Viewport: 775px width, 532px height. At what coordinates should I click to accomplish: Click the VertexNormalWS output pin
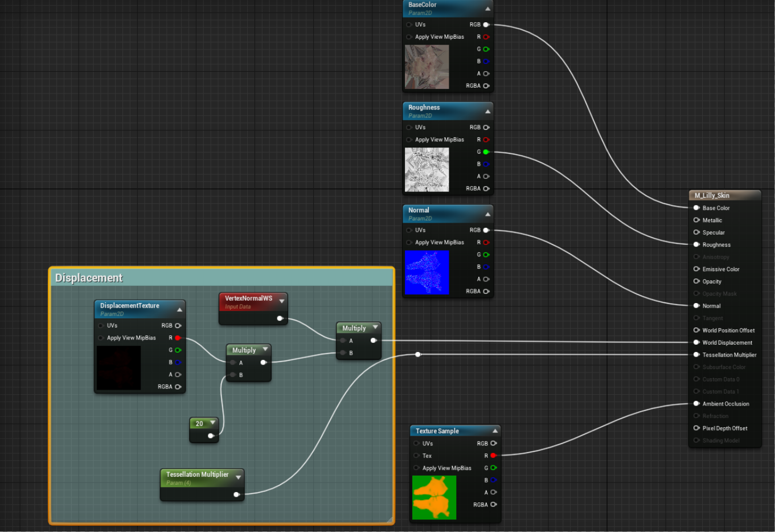(280, 318)
